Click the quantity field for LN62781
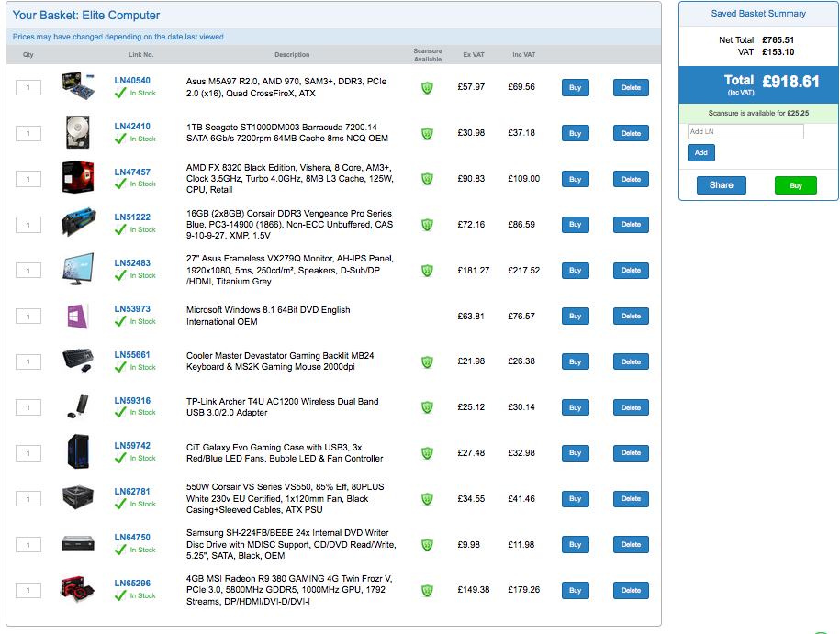The height and width of the screenshot is (634, 840). (x=28, y=500)
